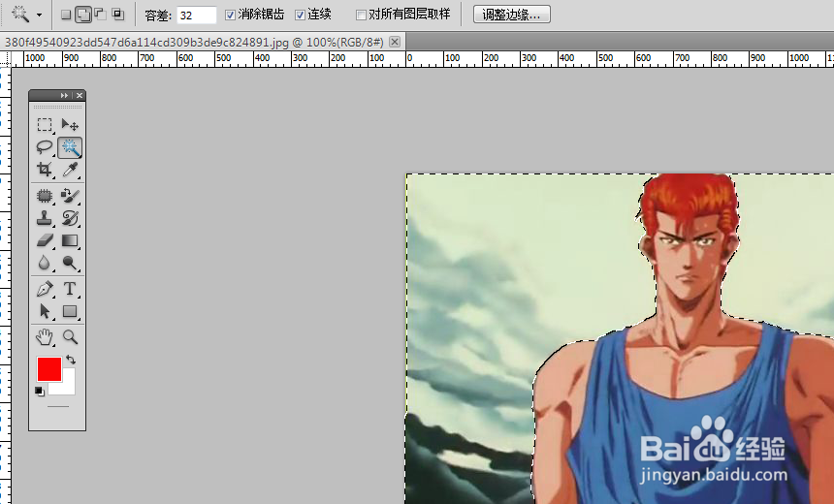The image size is (834, 504).
Task: Select the Rectangular Marquee tool
Action: (45, 125)
